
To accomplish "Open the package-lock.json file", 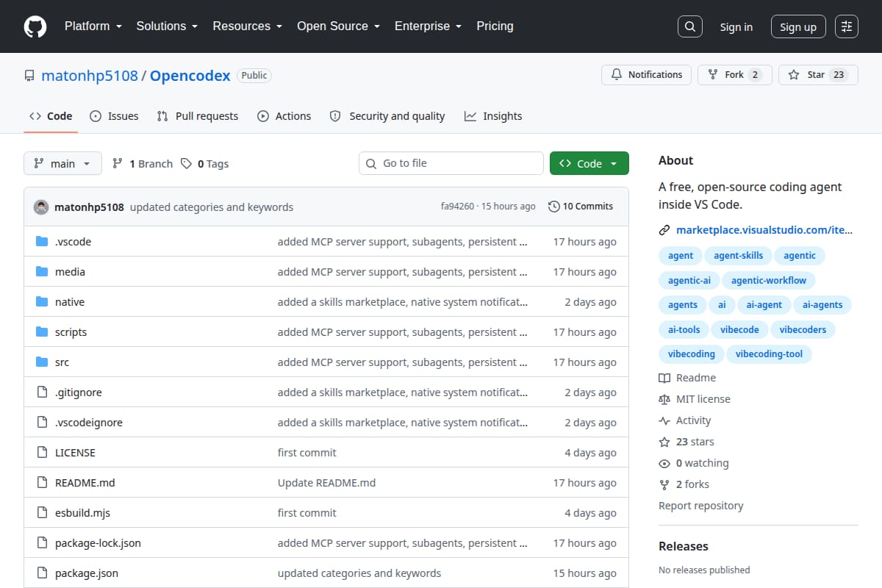I will 98,543.
